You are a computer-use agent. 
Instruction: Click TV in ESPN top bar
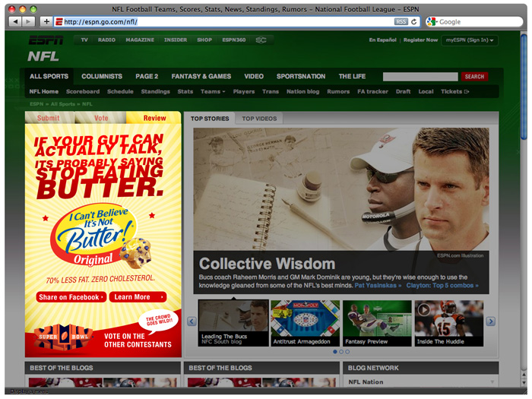tap(84, 40)
